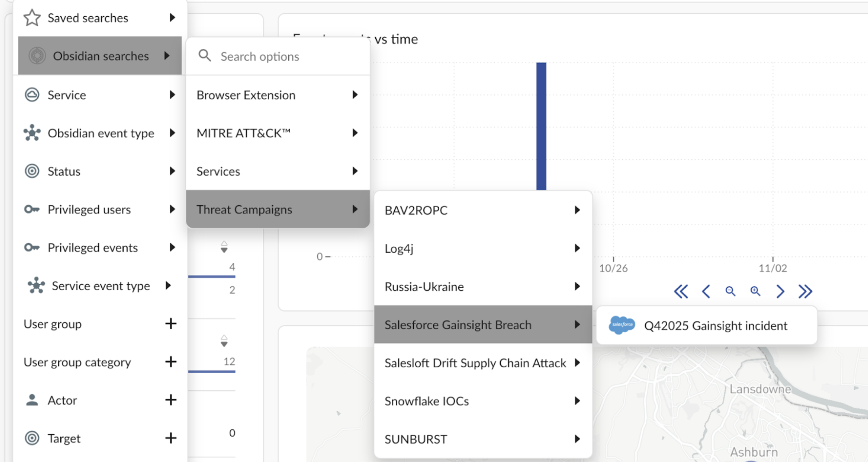The height and width of the screenshot is (462, 868).
Task: Zoom in the time chart
Action: pos(755,291)
